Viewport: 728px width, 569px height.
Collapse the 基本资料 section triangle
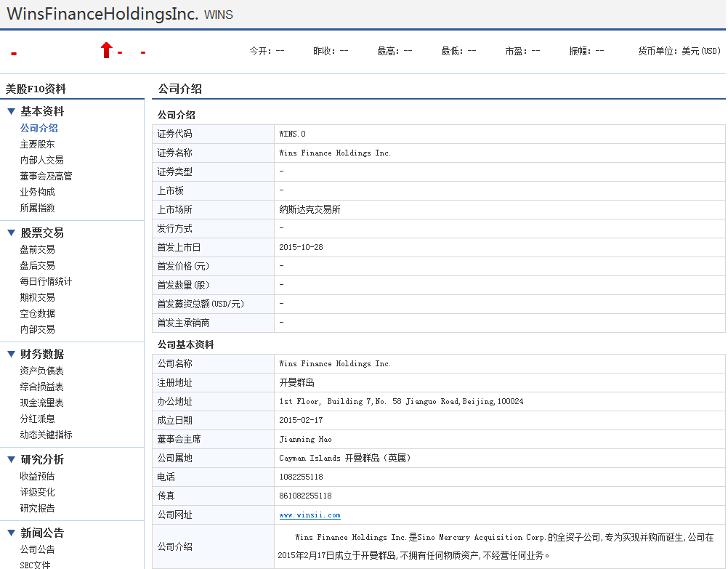(11, 111)
